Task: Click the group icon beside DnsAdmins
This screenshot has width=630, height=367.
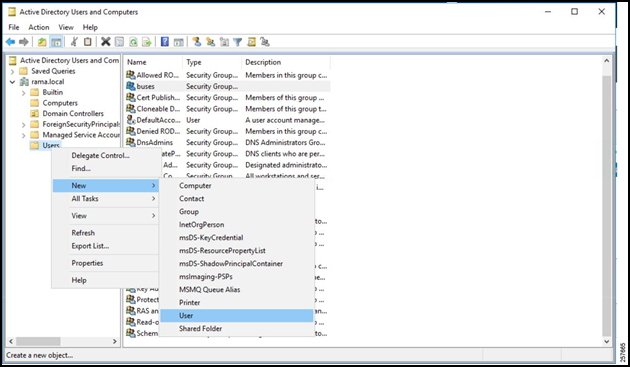Action: coord(131,142)
